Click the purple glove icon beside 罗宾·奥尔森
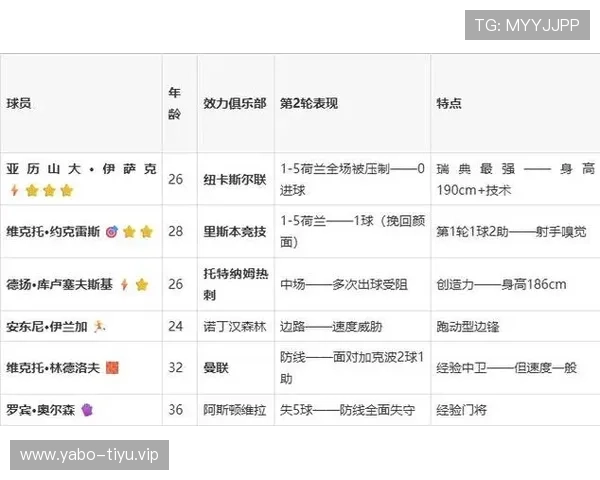This screenshot has height=480, width=600. click(87, 410)
